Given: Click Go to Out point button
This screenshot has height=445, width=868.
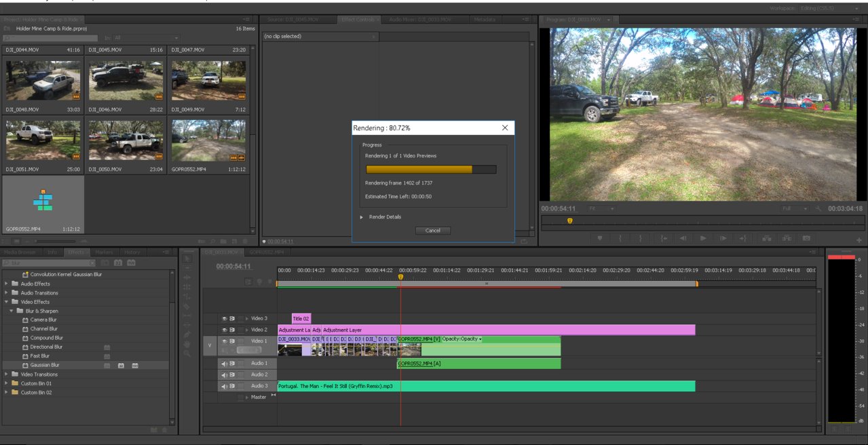Looking at the screenshot, I should tap(743, 238).
